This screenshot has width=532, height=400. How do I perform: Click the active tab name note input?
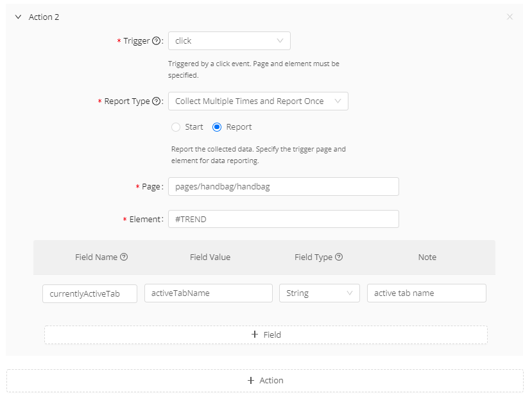[426, 293]
